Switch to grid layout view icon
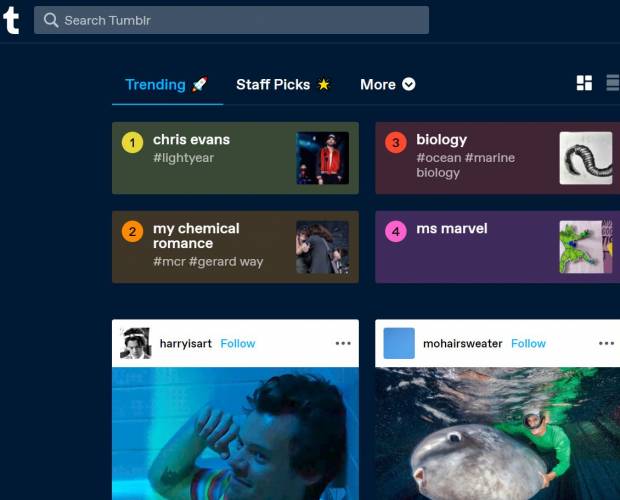620x500 pixels. (x=584, y=83)
